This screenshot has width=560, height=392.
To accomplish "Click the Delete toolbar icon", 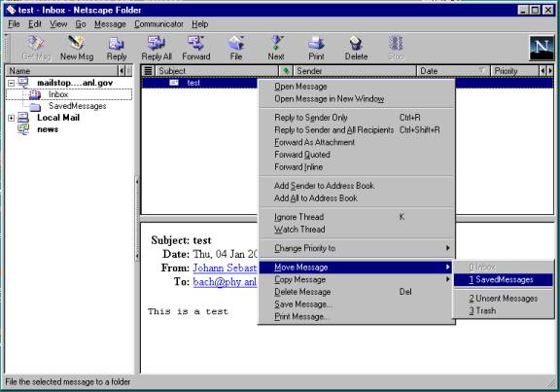I will click(356, 43).
